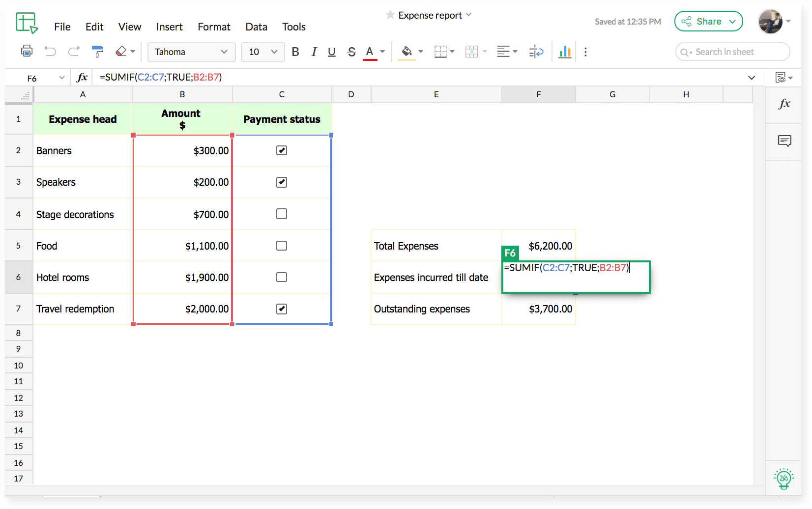Tick the Hotel rooms payment checkbox
Image resolution: width=812 pixels, height=509 pixels.
coord(282,277)
